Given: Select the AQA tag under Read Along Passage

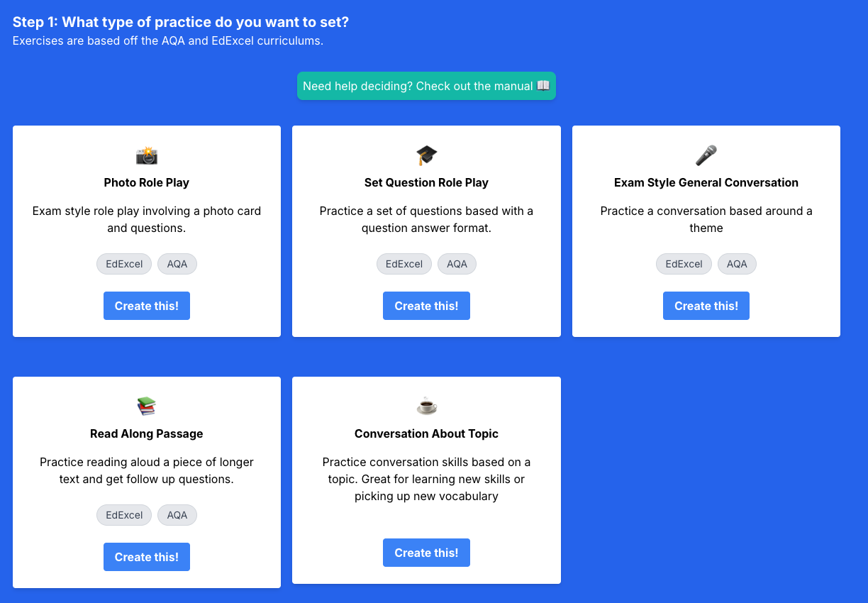Looking at the screenshot, I should pyautogui.click(x=177, y=515).
